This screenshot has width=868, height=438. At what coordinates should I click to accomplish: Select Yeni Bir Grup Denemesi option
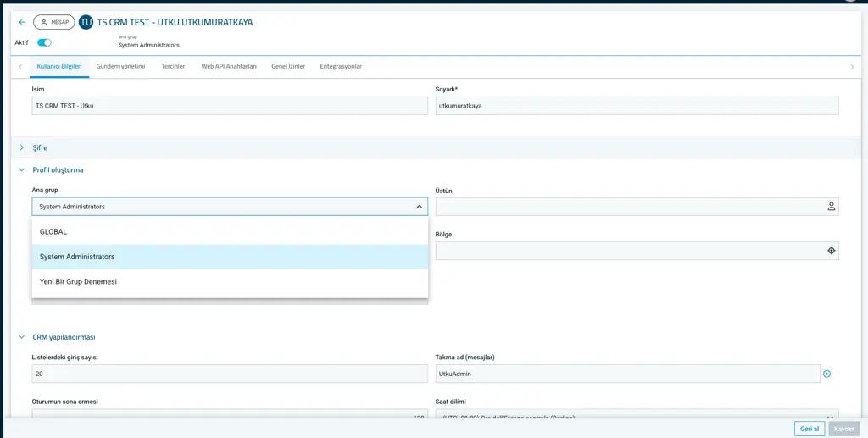pyautogui.click(x=230, y=281)
